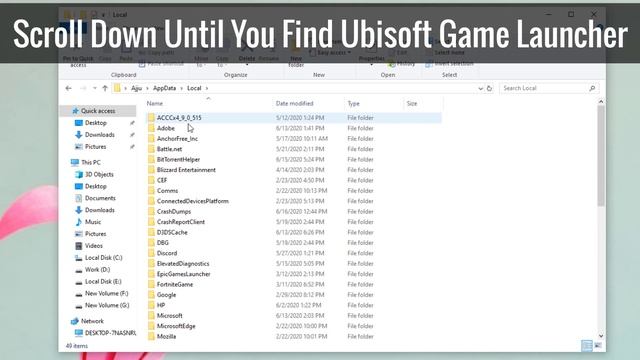Select Quick access in navigation pane
The width and height of the screenshot is (640, 360).
point(98,111)
